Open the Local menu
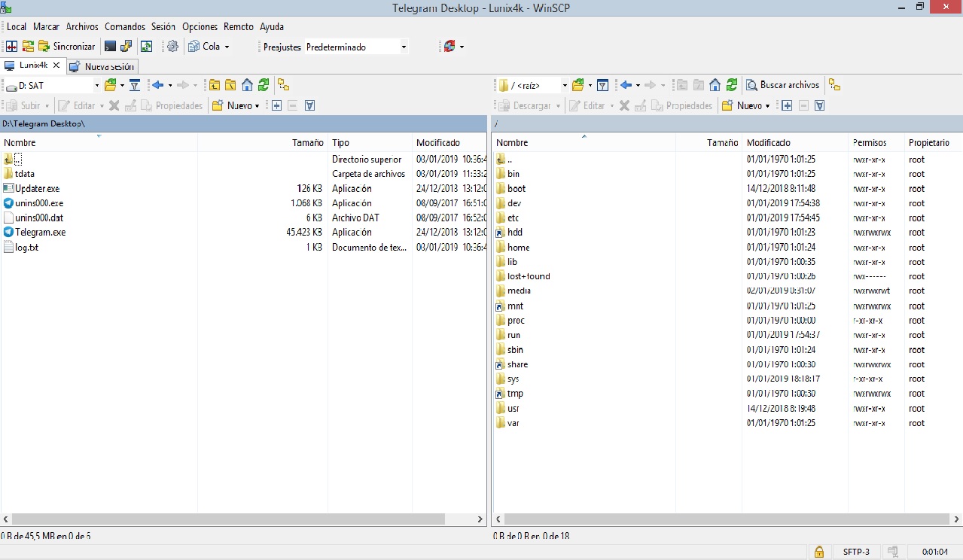The height and width of the screenshot is (560, 963). pos(17,26)
